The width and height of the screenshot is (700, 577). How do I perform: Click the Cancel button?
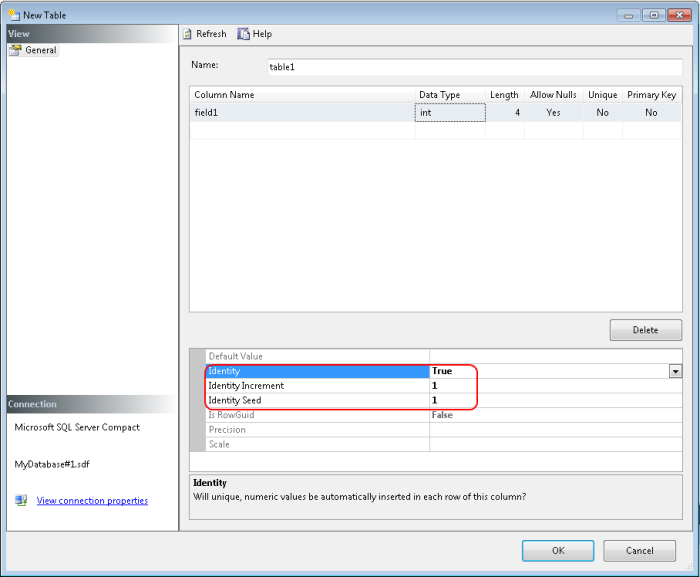(x=639, y=551)
